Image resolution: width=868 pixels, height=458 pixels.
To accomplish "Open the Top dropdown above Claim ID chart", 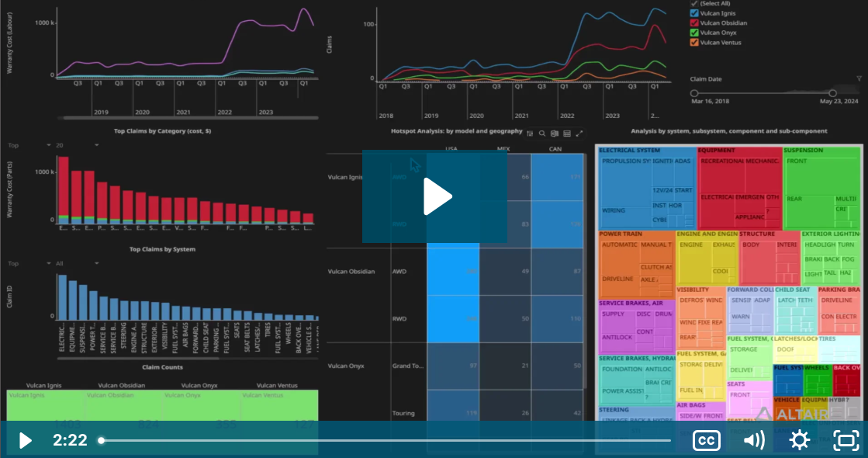I will pyautogui.click(x=29, y=264).
